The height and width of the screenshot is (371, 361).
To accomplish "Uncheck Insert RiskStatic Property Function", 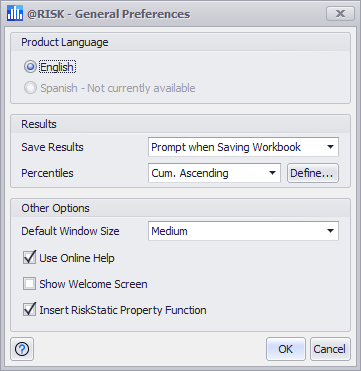I will [x=29, y=310].
